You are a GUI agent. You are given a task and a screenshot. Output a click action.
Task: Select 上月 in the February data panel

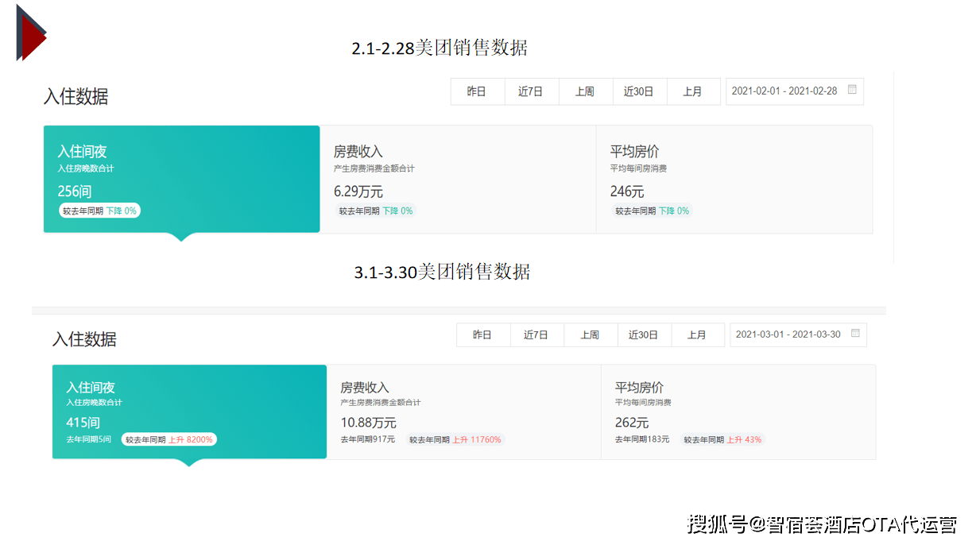tap(693, 91)
